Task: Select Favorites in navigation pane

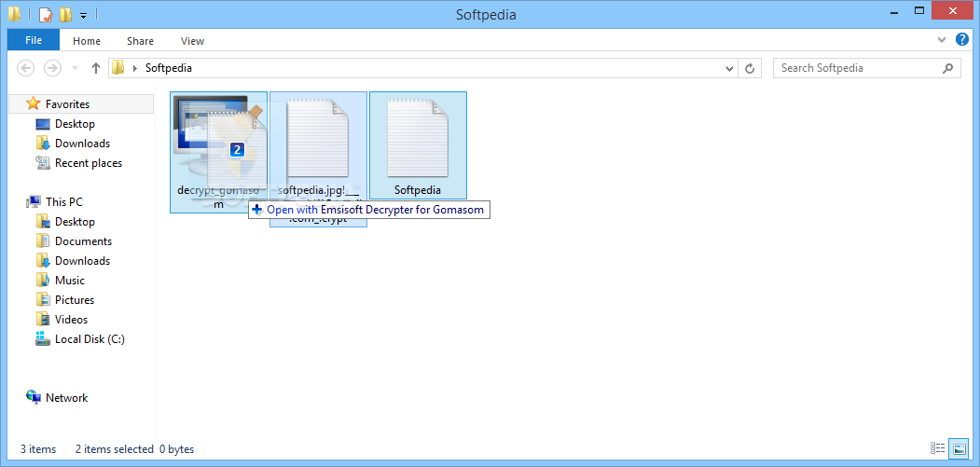Action: (67, 104)
